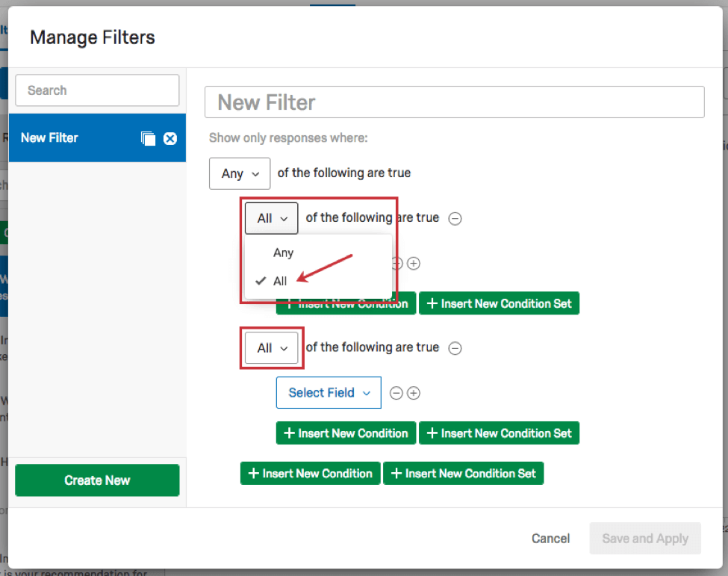The image size is (728, 576).
Task: Cancel the filter changes
Action: point(550,538)
